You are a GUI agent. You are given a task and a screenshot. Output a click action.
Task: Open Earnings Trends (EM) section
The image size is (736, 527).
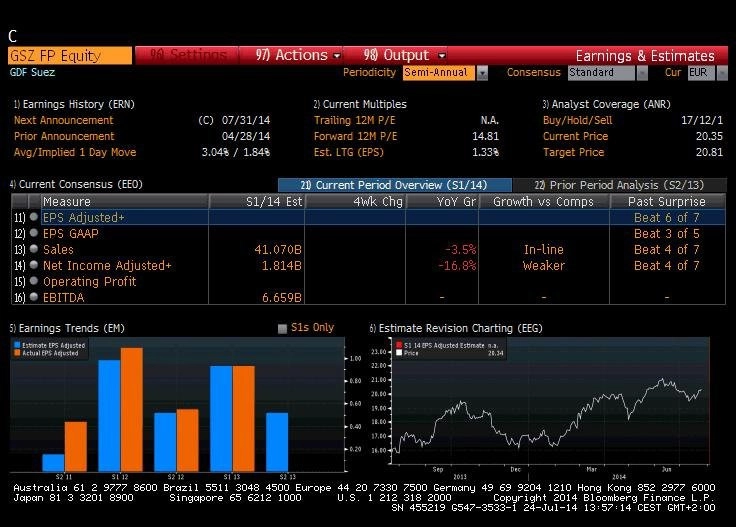[x=67, y=328]
